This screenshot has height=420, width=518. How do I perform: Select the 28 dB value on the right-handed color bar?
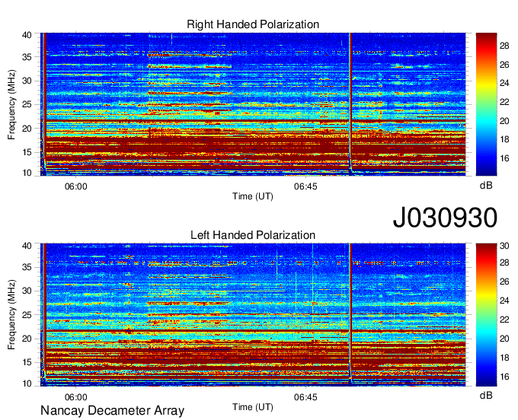504,46
